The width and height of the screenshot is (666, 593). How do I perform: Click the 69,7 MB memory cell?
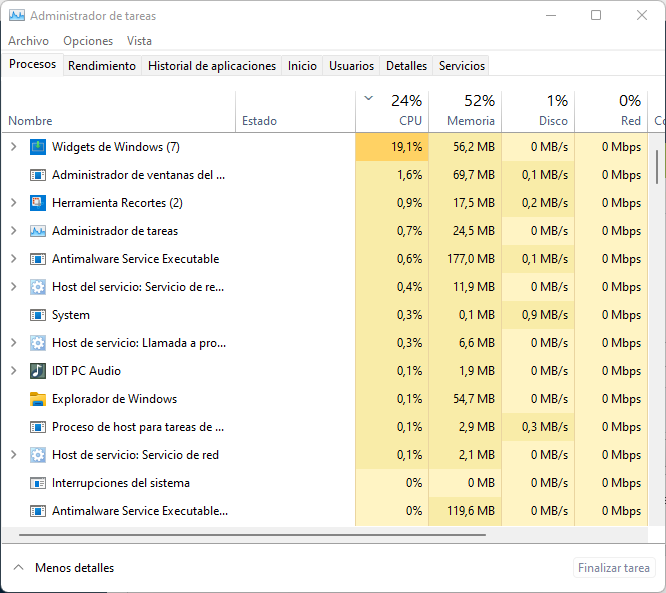click(465, 175)
